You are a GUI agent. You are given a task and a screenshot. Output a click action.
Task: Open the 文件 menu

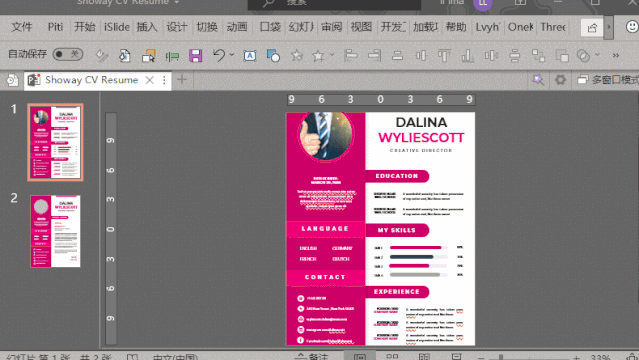coord(22,27)
